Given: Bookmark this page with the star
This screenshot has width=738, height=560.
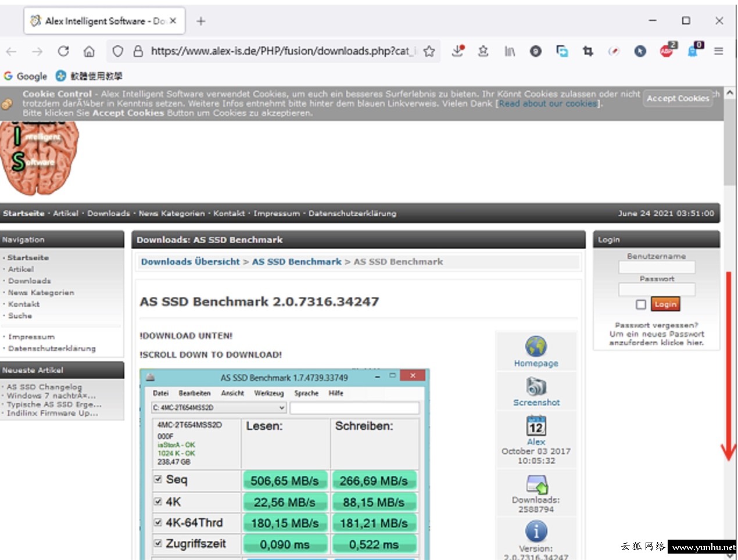Looking at the screenshot, I should coord(429,51).
